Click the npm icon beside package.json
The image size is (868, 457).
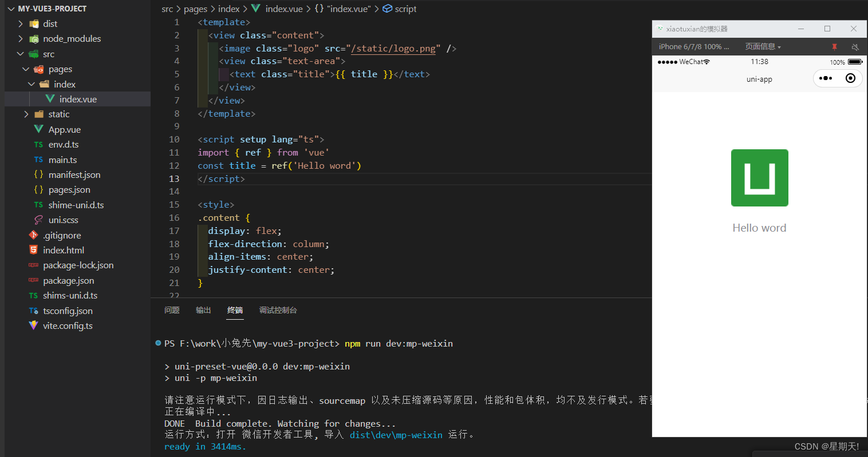click(33, 280)
